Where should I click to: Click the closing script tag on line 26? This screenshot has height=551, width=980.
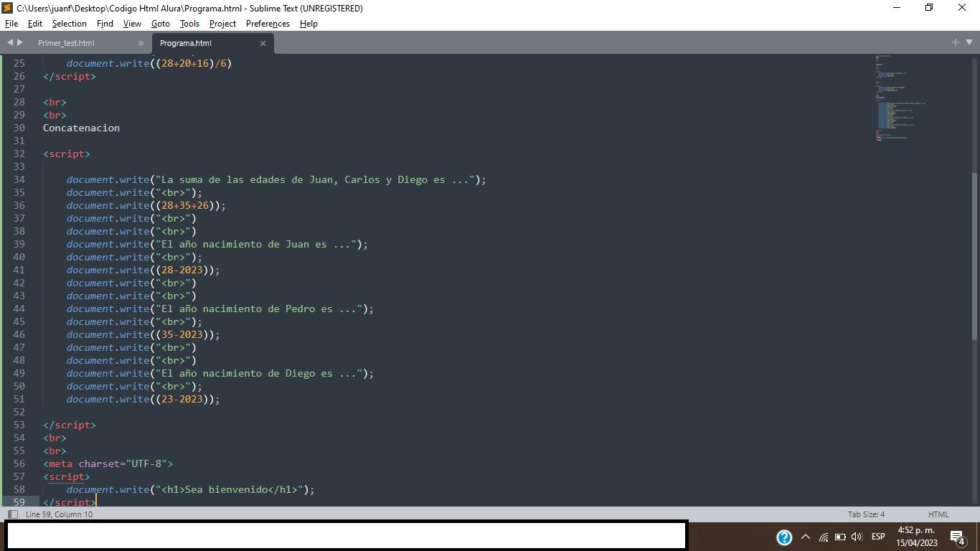[x=69, y=76]
